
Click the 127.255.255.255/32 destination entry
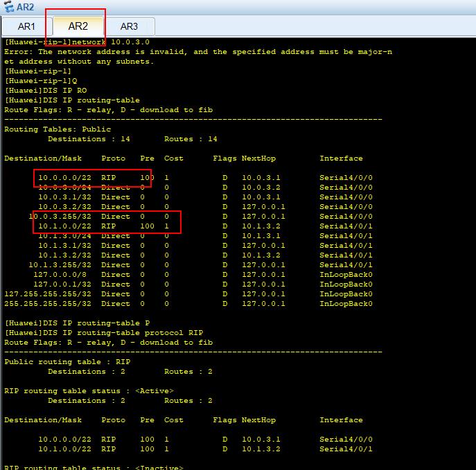48,294
